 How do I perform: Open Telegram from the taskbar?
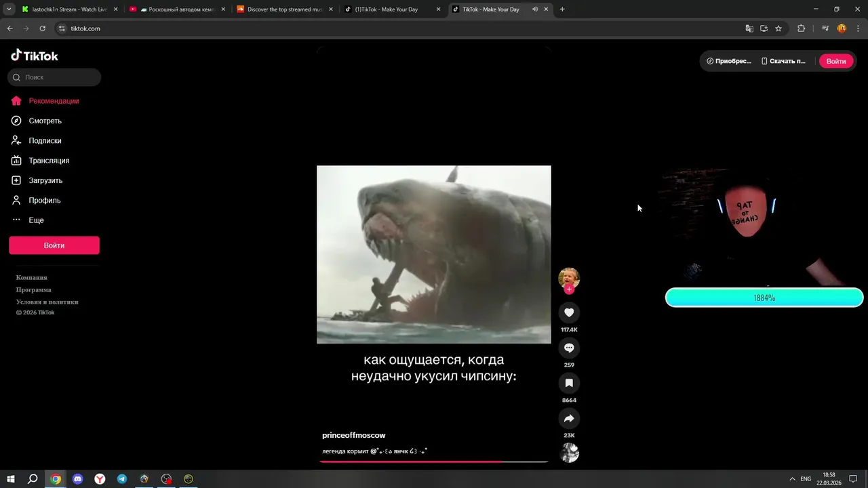point(122,479)
